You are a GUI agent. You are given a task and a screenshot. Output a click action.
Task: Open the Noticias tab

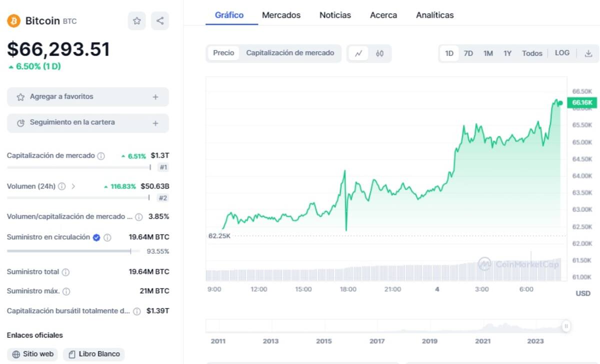coord(335,15)
